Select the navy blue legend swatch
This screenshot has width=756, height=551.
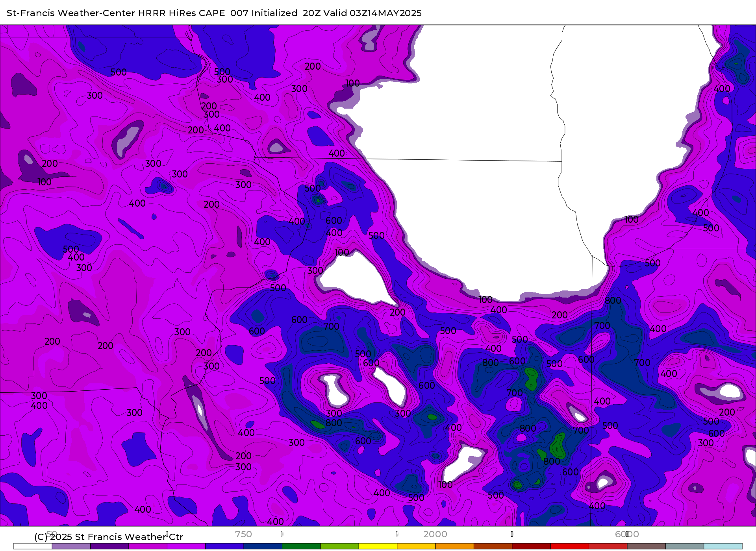pyautogui.click(x=263, y=546)
